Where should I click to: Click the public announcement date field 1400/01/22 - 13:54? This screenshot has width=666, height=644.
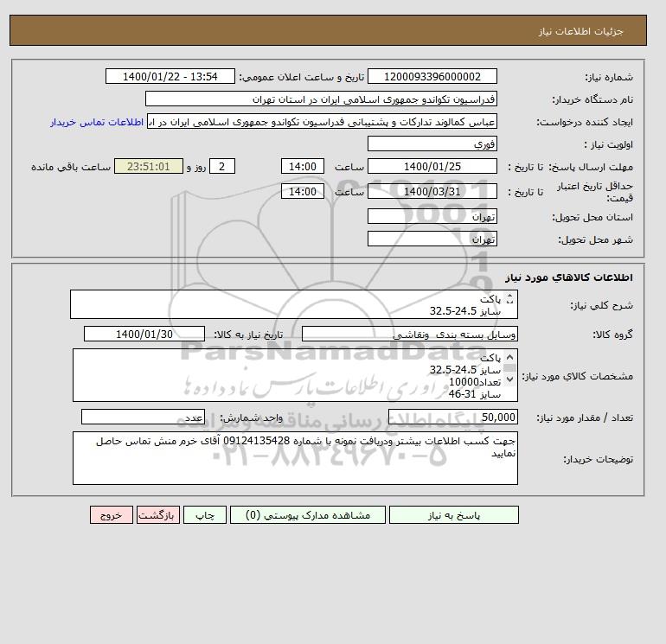point(170,76)
